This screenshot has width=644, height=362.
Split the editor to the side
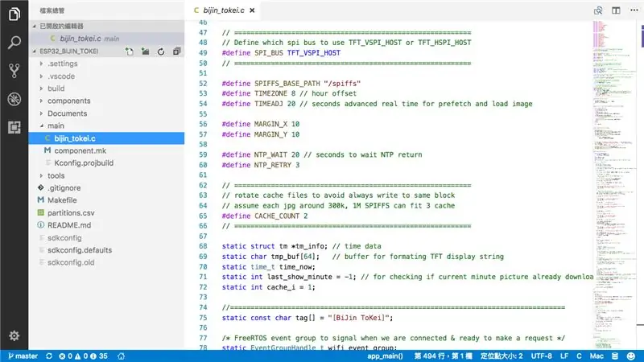pyautogui.click(x=616, y=10)
